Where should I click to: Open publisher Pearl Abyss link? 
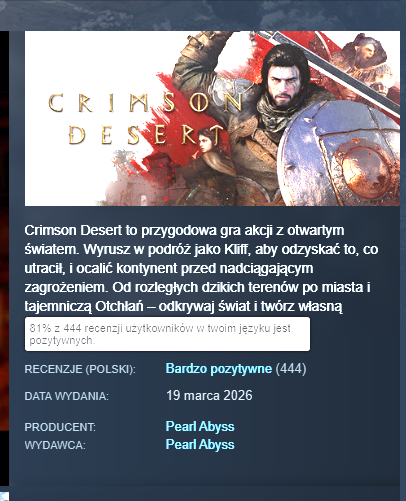click(x=200, y=445)
